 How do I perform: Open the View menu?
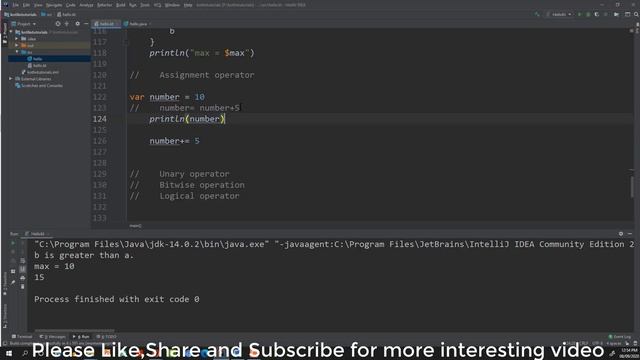(38, 5)
